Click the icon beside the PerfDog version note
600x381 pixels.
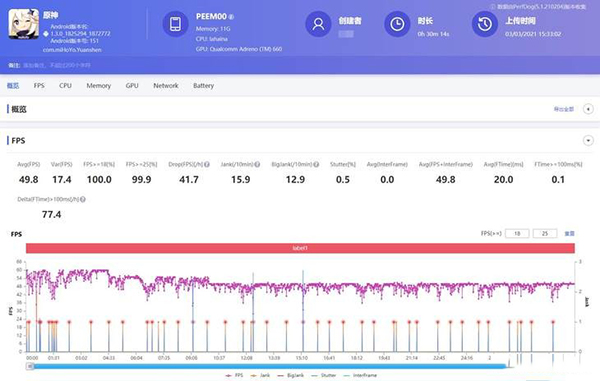[493, 7]
